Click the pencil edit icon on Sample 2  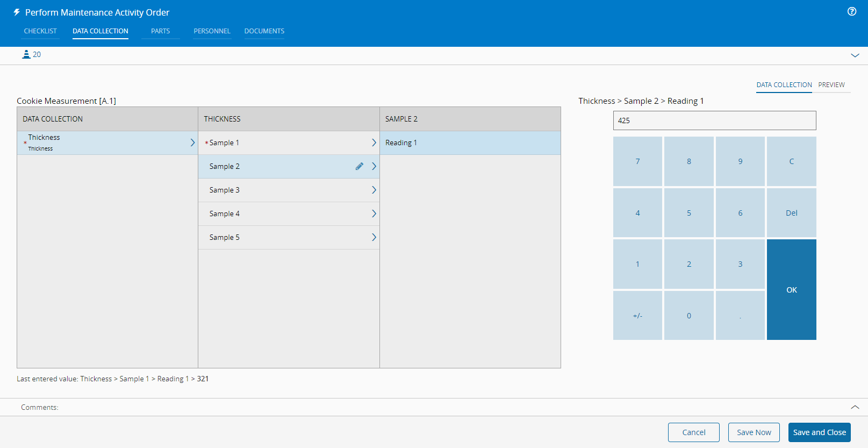coord(360,167)
